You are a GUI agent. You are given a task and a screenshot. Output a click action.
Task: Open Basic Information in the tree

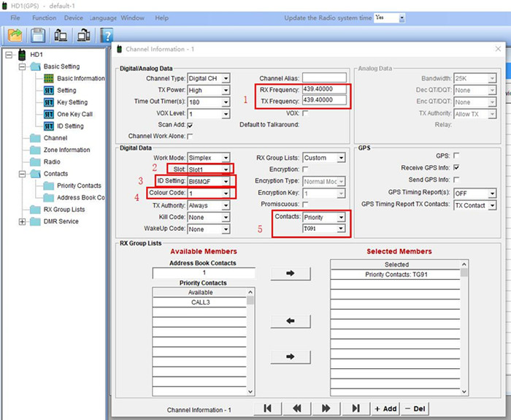point(80,78)
